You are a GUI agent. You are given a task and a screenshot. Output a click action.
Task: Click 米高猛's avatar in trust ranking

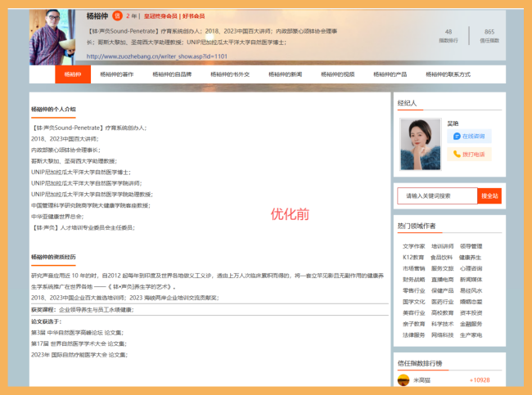coord(404,380)
